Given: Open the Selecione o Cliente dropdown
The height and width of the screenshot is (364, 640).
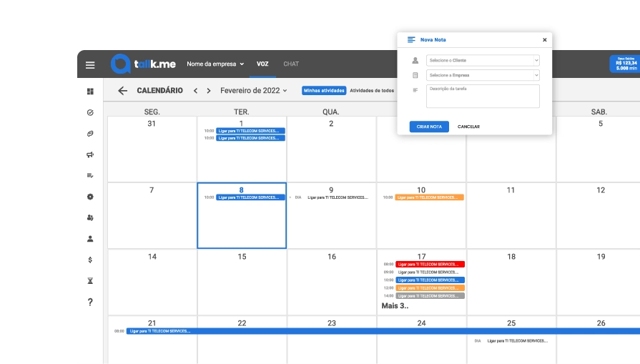Looking at the screenshot, I should coord(483,60).
